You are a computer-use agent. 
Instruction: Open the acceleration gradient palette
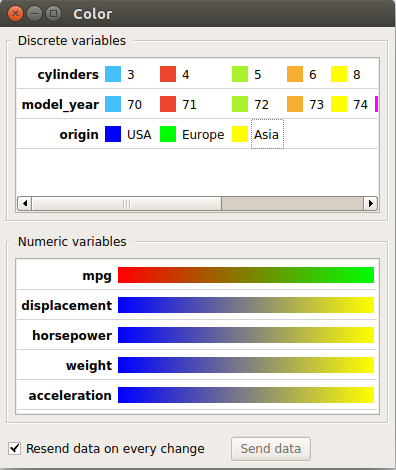pos(246,395)
